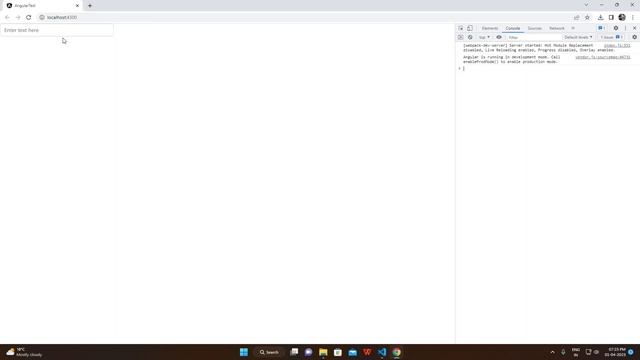640x360 pixels.
Task: Select the AngularTest browser tab
Action: [x=41, y=6]
